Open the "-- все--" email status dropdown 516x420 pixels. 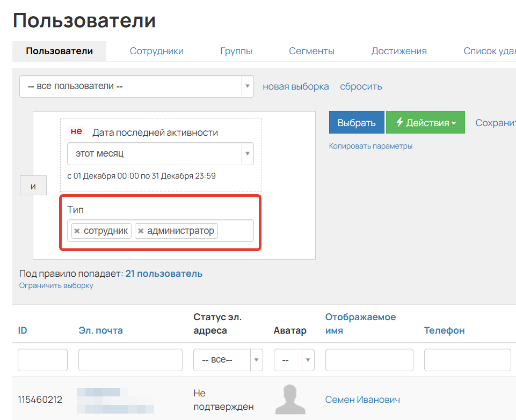point(228,359)
